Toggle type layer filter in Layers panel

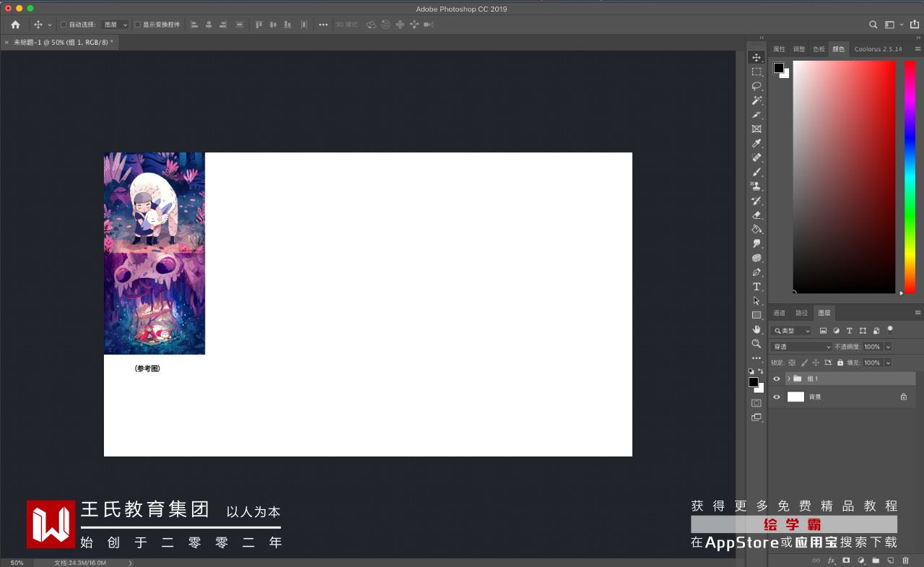850,331
